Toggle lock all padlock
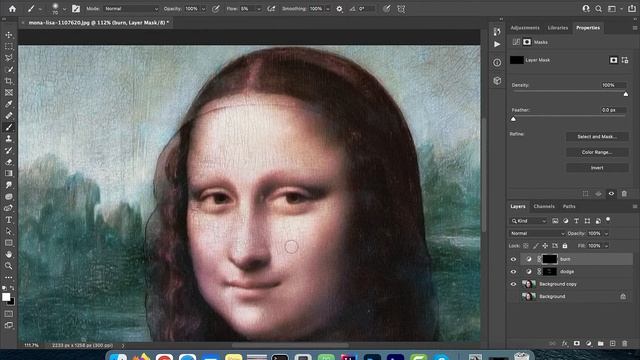 point(565,246)
